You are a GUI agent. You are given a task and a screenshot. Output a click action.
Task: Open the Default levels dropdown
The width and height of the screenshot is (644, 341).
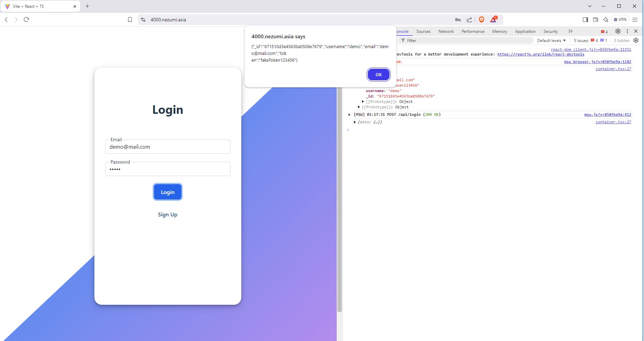pyautogui.click(x=551, y=40)
